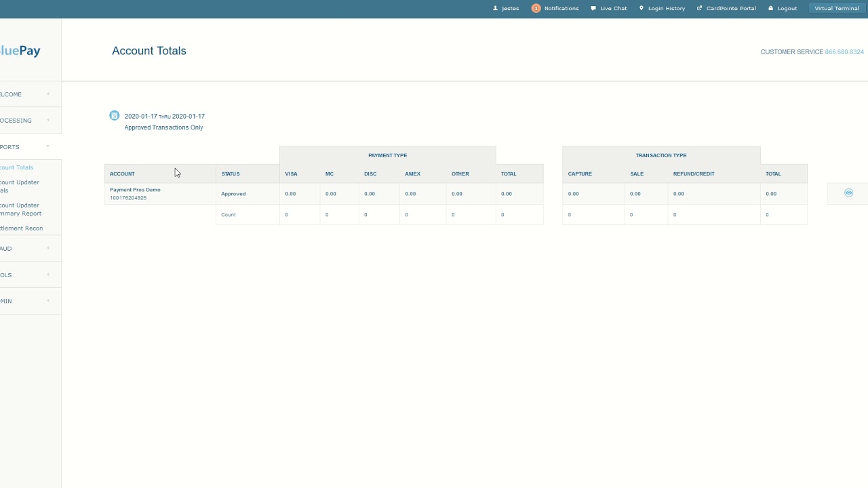This screenshot has width=868, height=488.
Task: Expand the Processing sidebar menu arrow
Action: pos(48,120)
